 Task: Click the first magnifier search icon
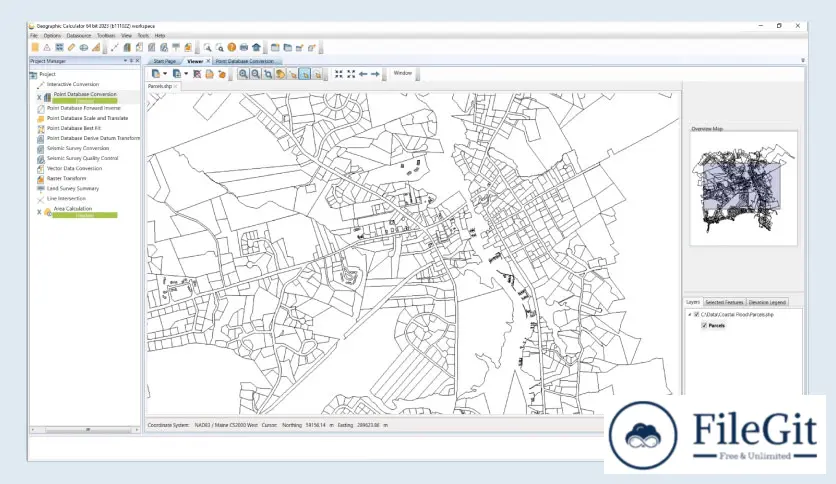207,47
